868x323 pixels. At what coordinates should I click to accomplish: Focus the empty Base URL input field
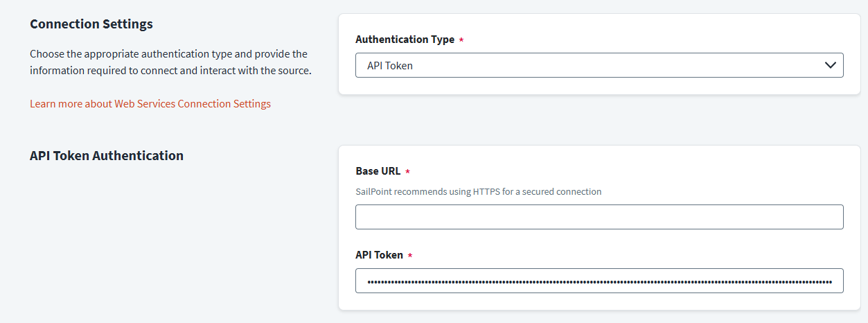[599, 217]
